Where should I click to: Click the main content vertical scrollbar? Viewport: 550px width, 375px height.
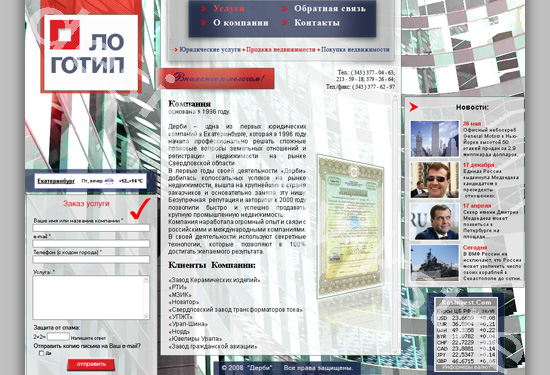[395, 225]
